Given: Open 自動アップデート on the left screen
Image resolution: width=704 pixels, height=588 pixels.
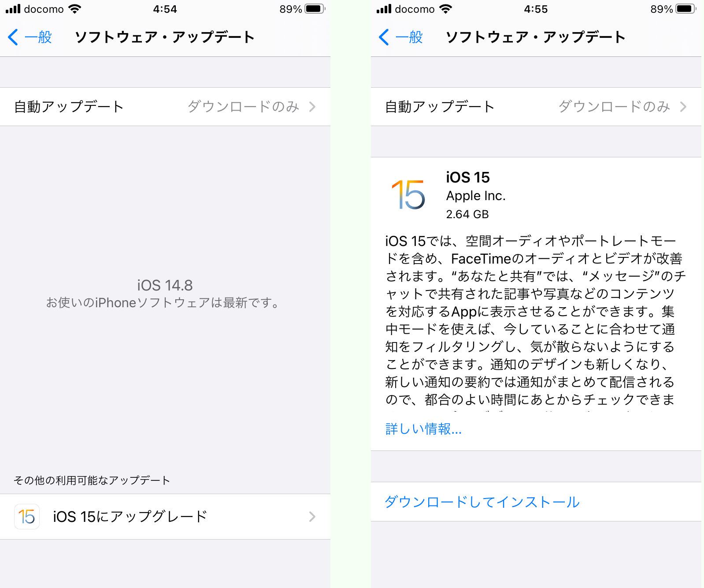Looking at the screenshot, I should (165, 107).
